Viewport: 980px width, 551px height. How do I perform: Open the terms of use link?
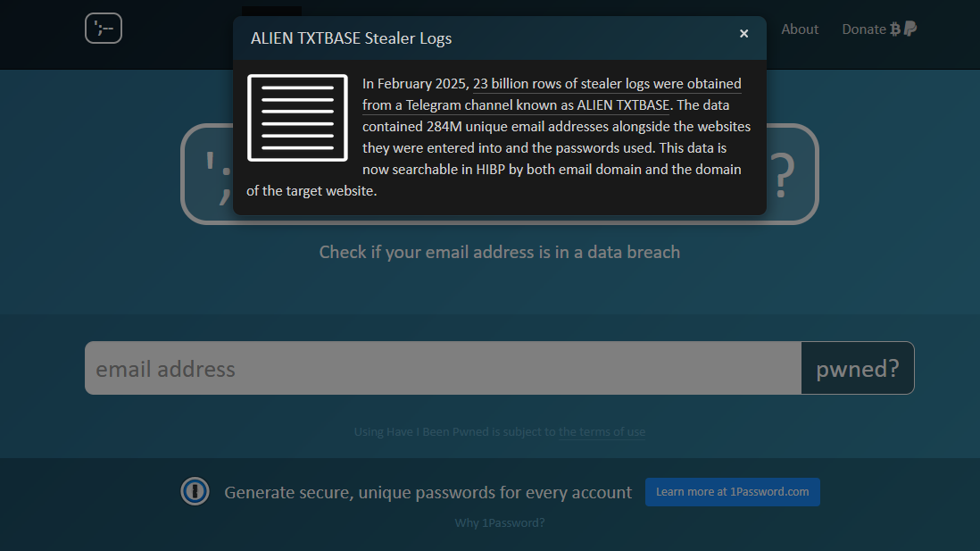click(602, 432)
